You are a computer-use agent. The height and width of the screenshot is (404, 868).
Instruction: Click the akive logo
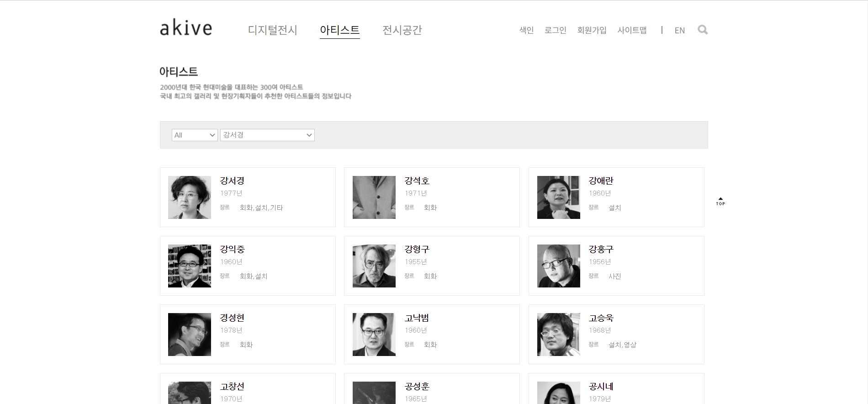pos(186,28)
